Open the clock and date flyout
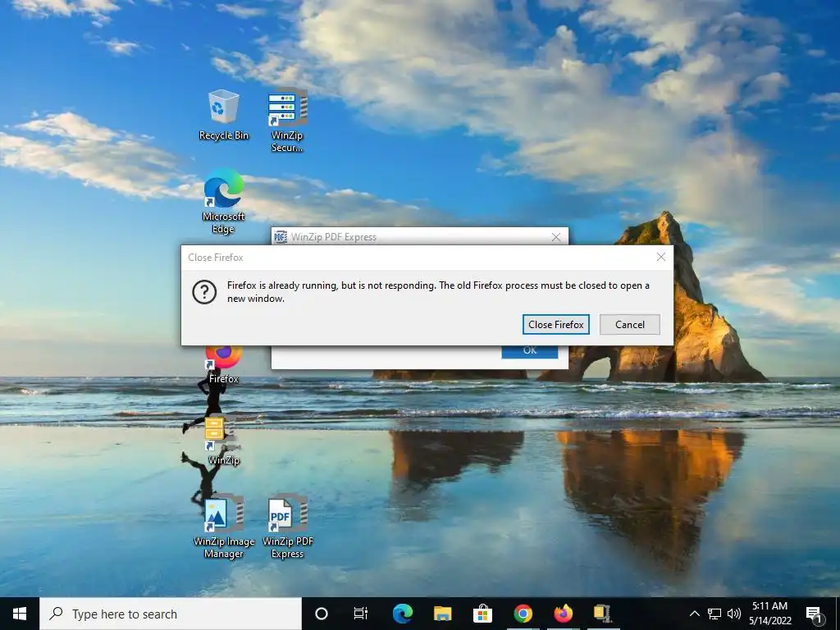Image resolution: width=840 pixels, height=630 pixels. pos(769,614)
